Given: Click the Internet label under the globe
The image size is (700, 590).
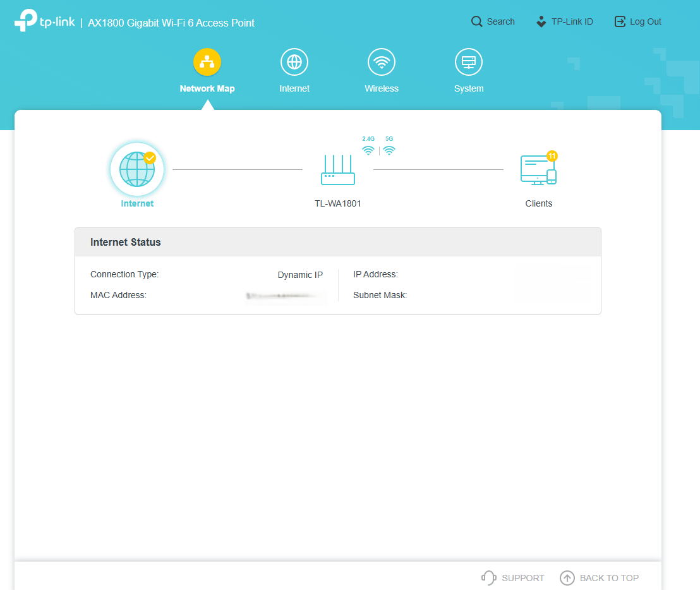Looking at the screenshot, I should (x=137, y=203).
